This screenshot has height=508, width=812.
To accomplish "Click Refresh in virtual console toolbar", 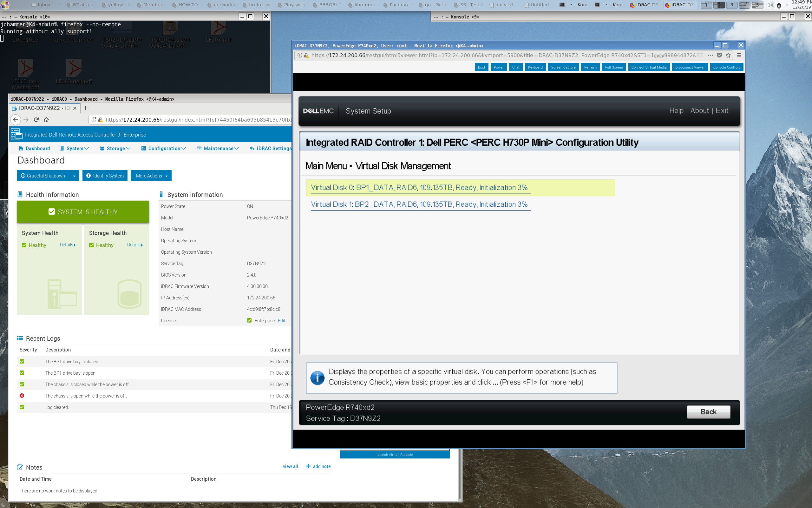I will [x=590, y=67].
